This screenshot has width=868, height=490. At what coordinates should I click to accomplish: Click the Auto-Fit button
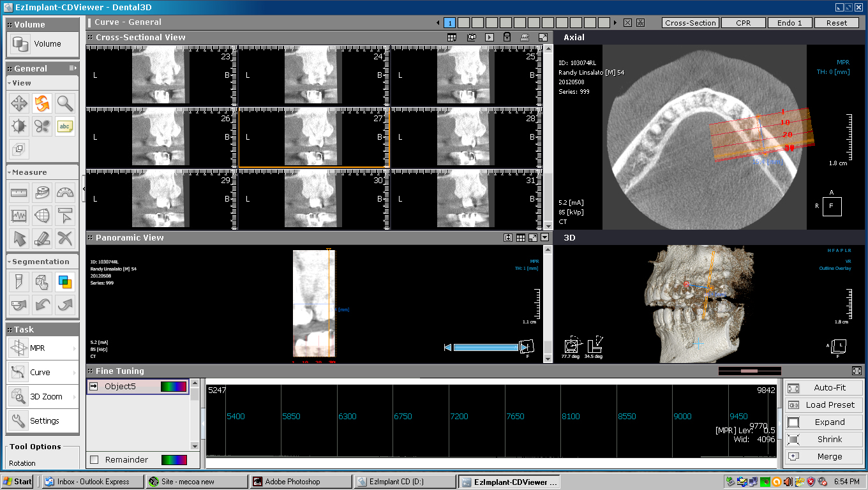pyautogui.click(x=823, y=388)
